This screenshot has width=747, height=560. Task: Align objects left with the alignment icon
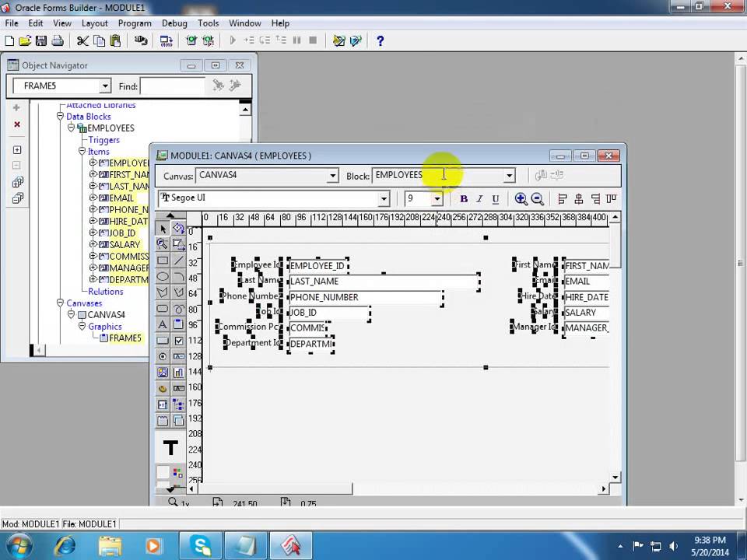(x=562, y=199)
